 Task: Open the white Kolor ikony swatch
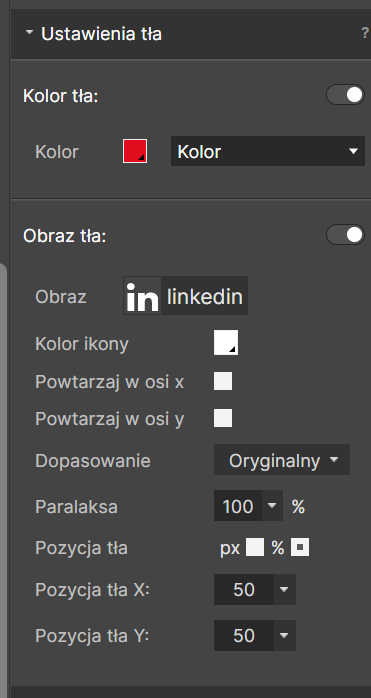coord(226,343)
